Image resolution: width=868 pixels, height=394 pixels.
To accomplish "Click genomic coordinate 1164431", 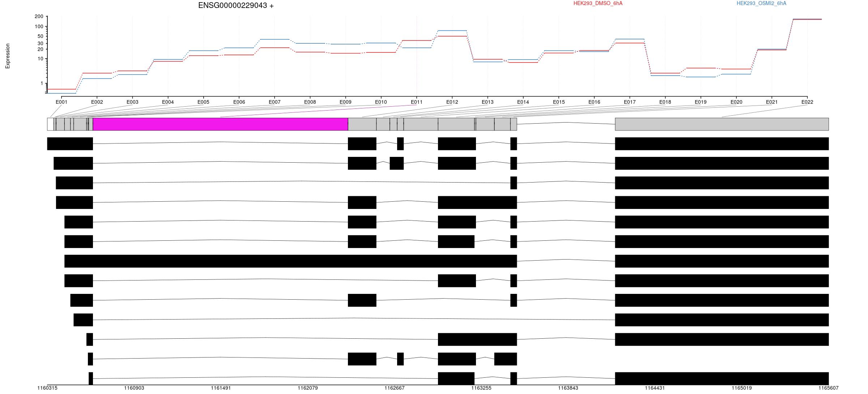I will pos(655,388).
